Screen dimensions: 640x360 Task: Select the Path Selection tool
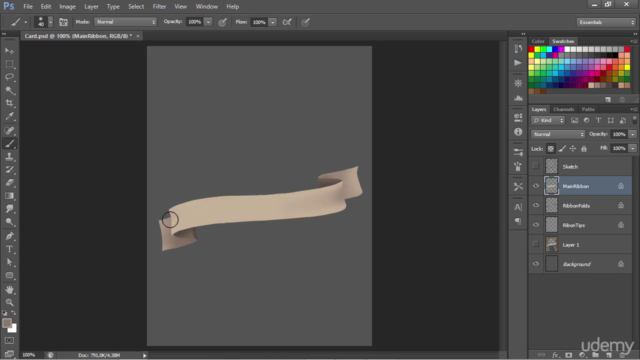9,262
